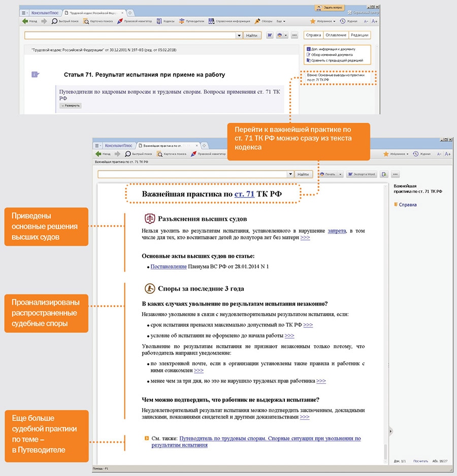Viewport: 457px width, 476px height.
Task: Open Доп. информация к документу
Action: tap(331, 49)
